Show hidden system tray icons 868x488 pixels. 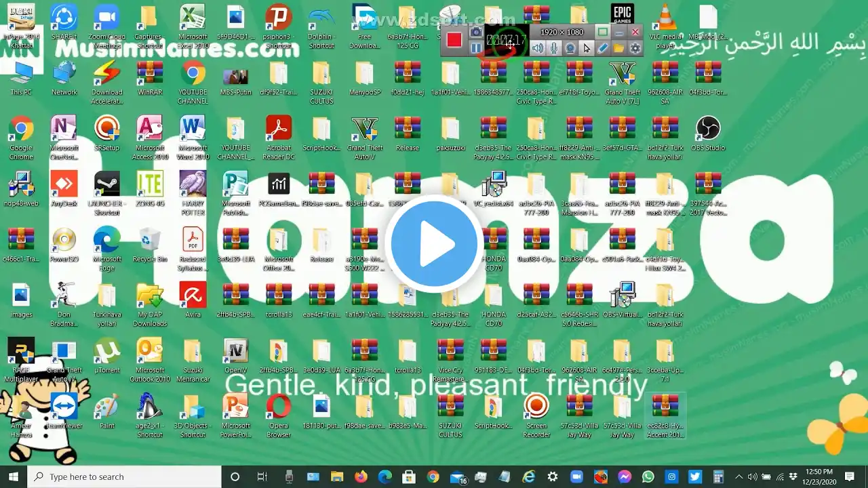pos(739,476)
